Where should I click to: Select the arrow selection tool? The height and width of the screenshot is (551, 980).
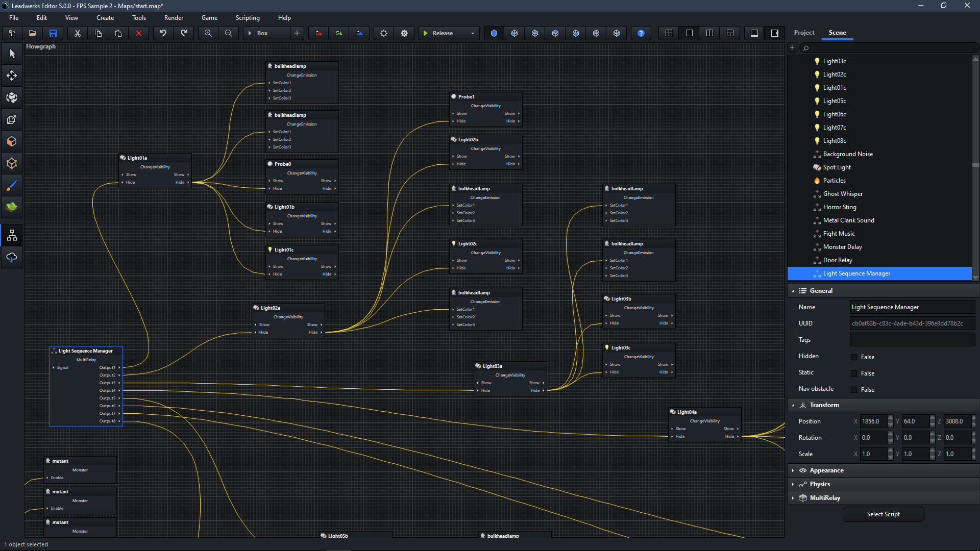pos(11,53)
